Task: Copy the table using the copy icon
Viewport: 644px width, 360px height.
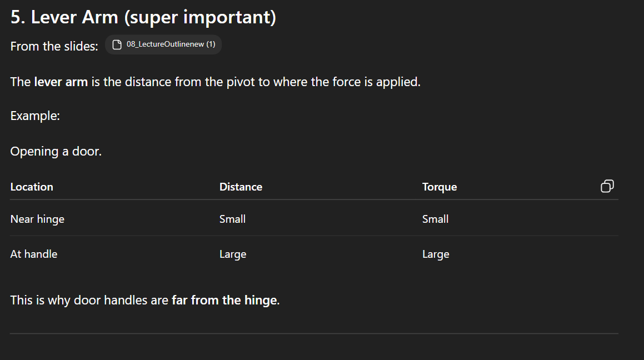Action: coord(607,187)
